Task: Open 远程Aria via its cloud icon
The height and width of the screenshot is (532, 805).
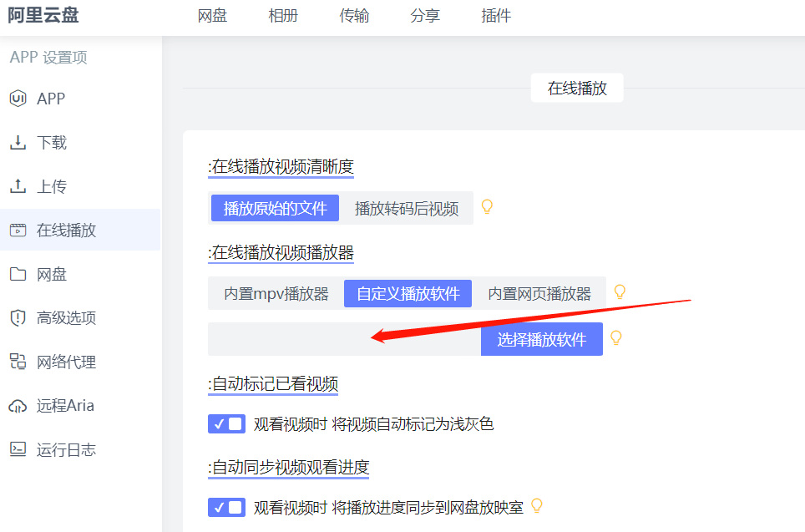Action: tap(18, 405)
